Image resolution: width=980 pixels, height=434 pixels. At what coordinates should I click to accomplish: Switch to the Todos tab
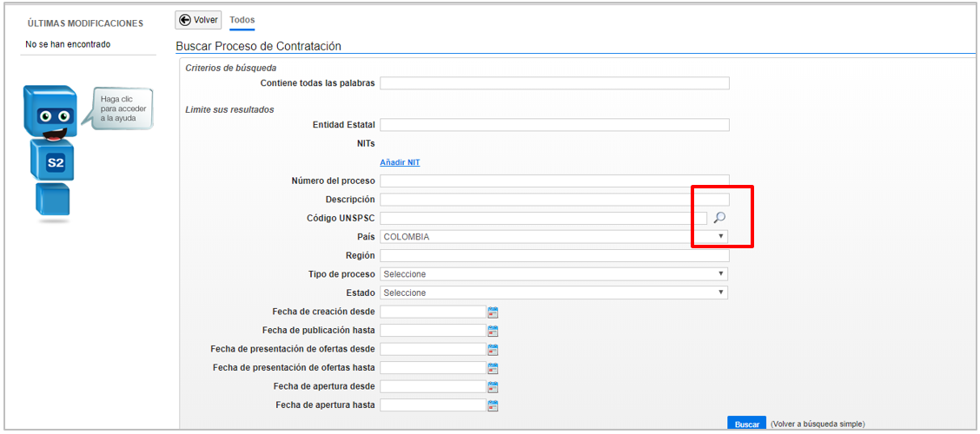[242, 20]
